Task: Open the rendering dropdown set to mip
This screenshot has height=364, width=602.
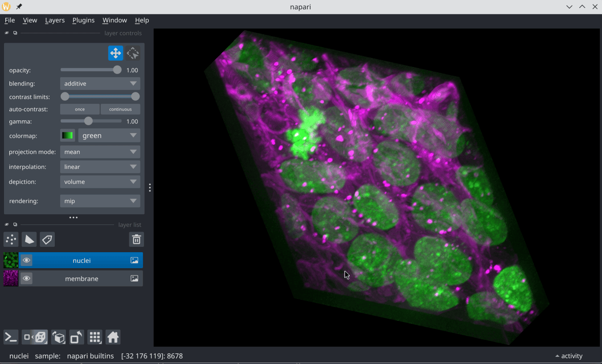Action: click(100, 201)
